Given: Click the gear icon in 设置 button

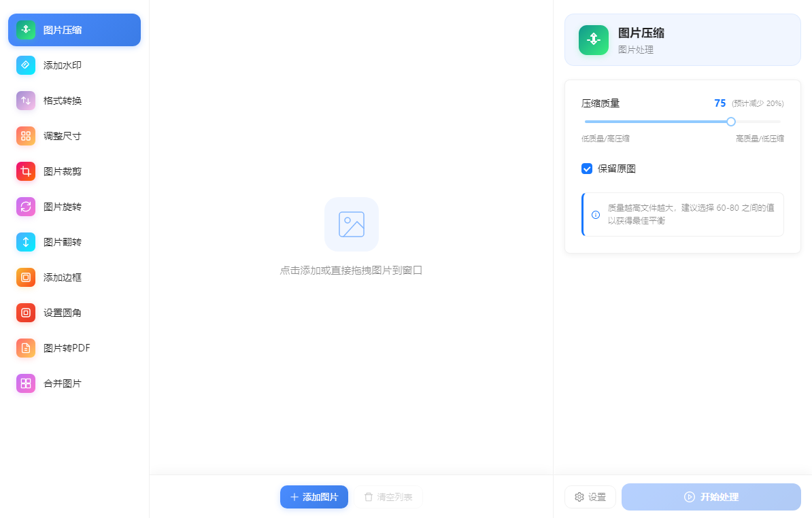Looking at the screenshot, I should (x=579, y=497).
